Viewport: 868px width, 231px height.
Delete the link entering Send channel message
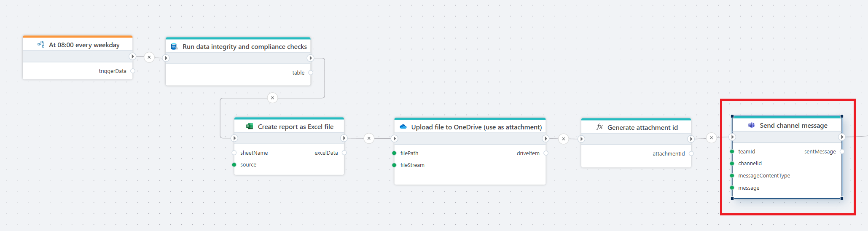(711, 138)
